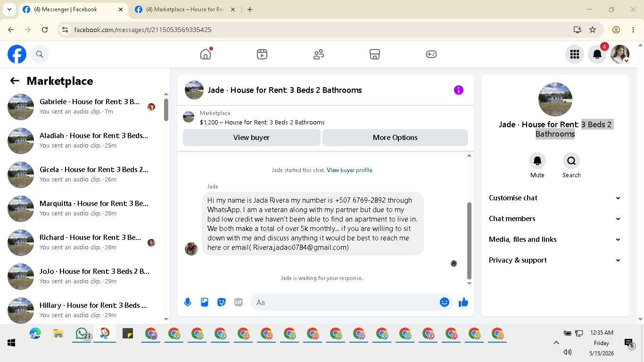Screen dimensions: 644x362
Task: Open the purple conversation information icon
Action: coord(459,90)
